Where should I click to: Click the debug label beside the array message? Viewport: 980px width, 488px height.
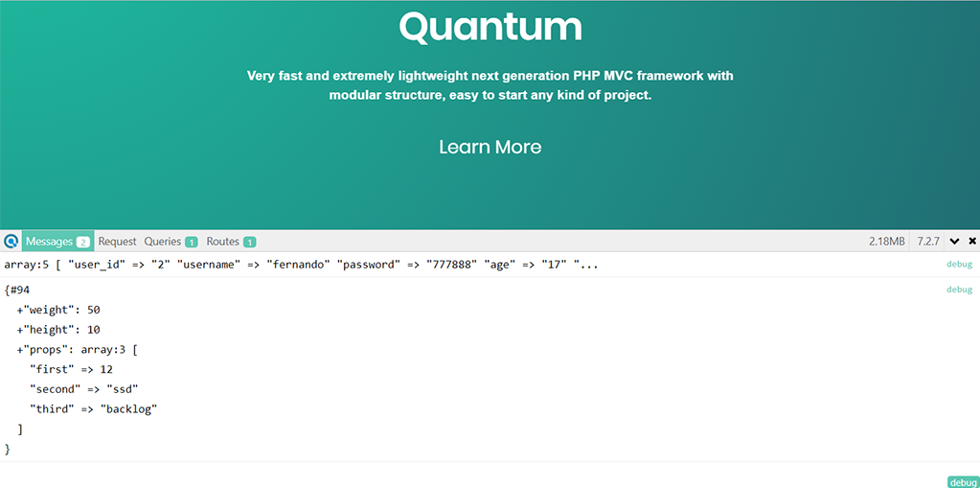coord(959,265)
